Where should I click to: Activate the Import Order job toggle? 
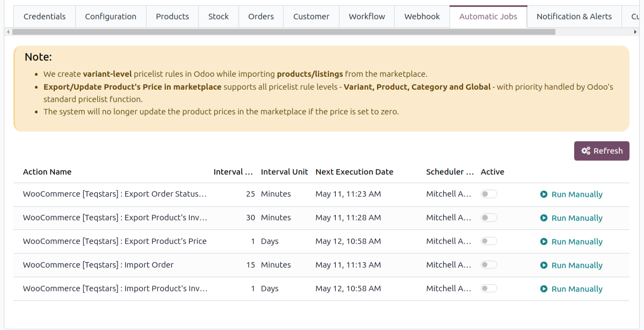[x=489, y=264]
